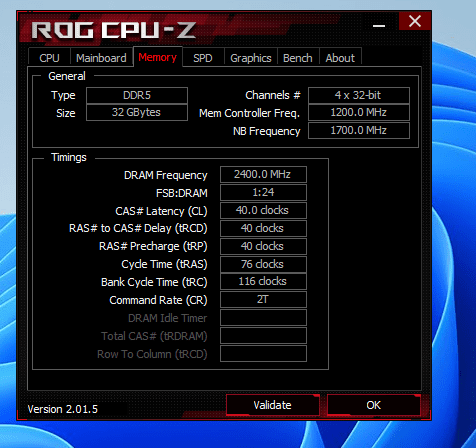This screenshot has width=476, height=448.
Task: Open the Mainboard tab
Action: 101,58
